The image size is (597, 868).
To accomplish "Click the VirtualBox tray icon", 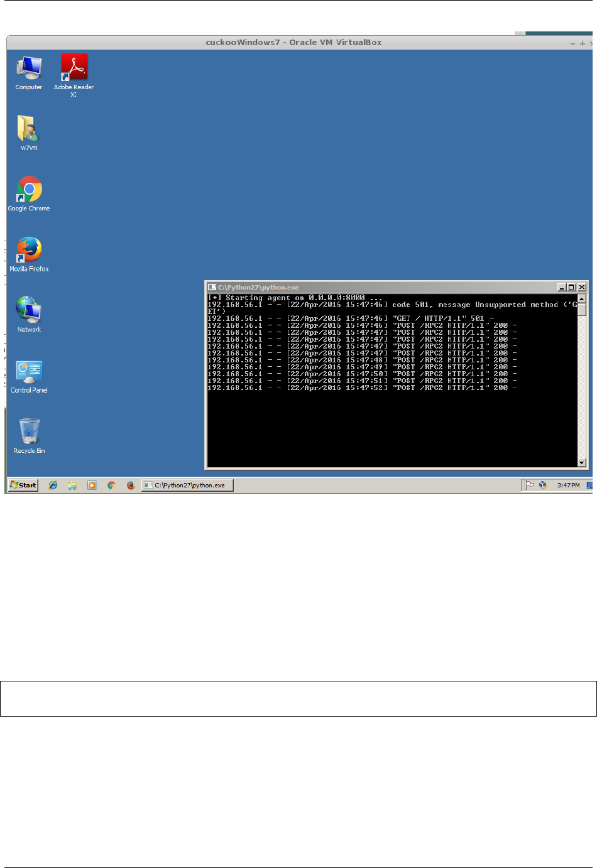I will pos(543,485).
